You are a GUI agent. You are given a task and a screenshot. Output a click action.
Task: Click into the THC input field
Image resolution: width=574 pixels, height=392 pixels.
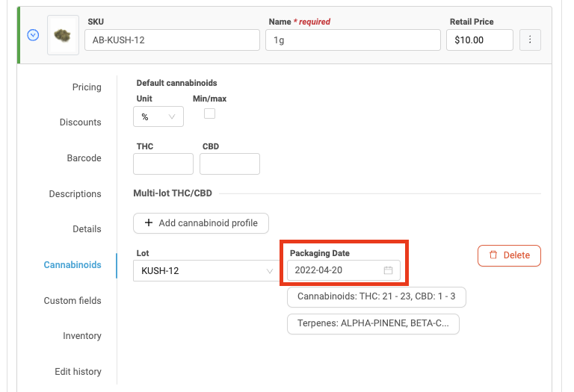pyautogui.click(x=163, y=164)
